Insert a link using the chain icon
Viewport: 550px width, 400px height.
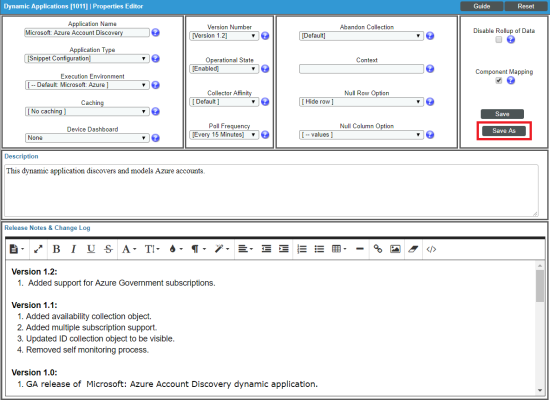click(x=378, y=249)
